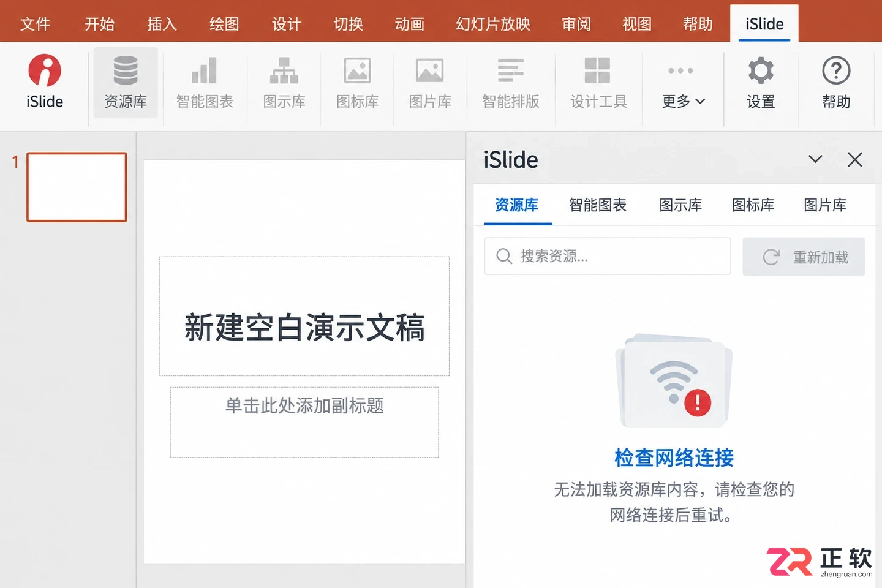
Task: Switch to the 插入 ribbon tab
Action: coord(162,24)
